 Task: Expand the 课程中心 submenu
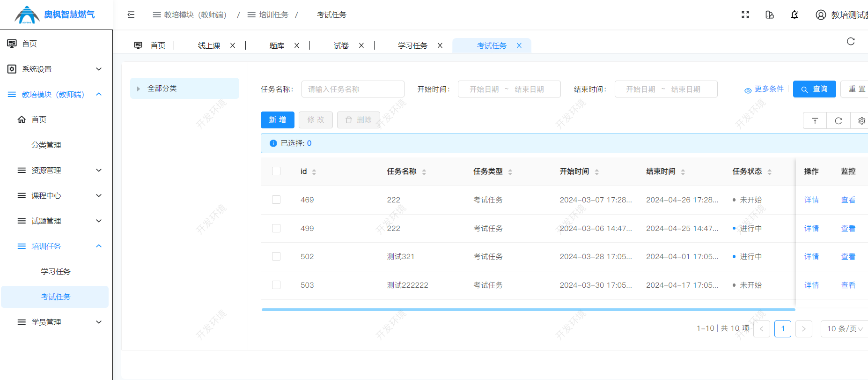pyautogui.click(x=99, y=195)
